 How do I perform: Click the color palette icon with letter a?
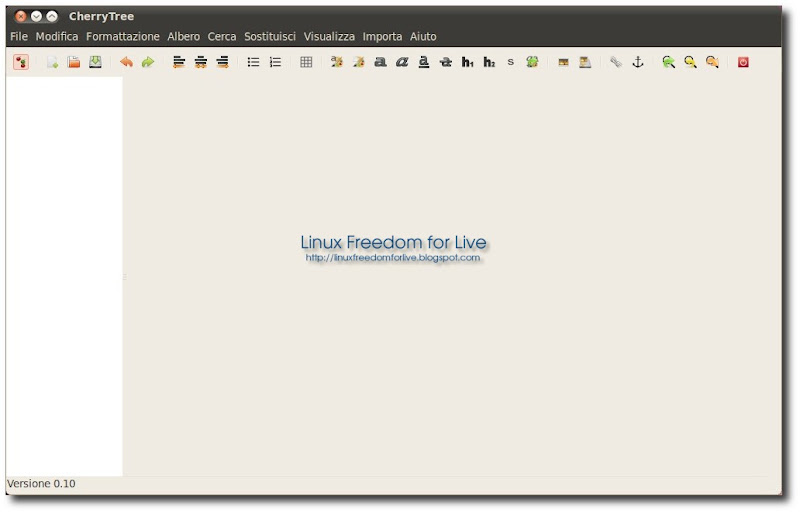pos(337,62)
